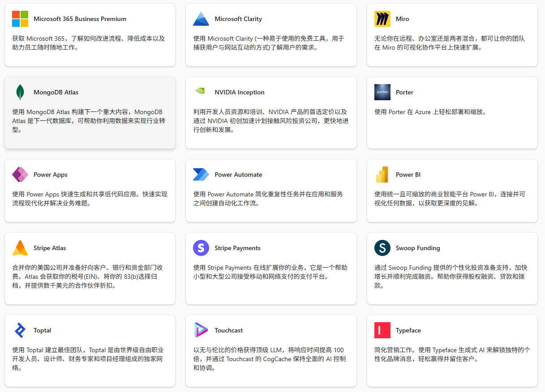Click the NVIDIA Inception description text
The image size is (545, 392).
271,121
